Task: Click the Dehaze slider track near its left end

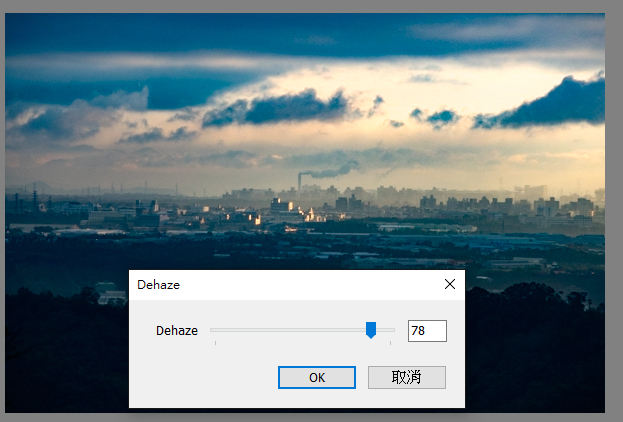Action: coord(218,330)
